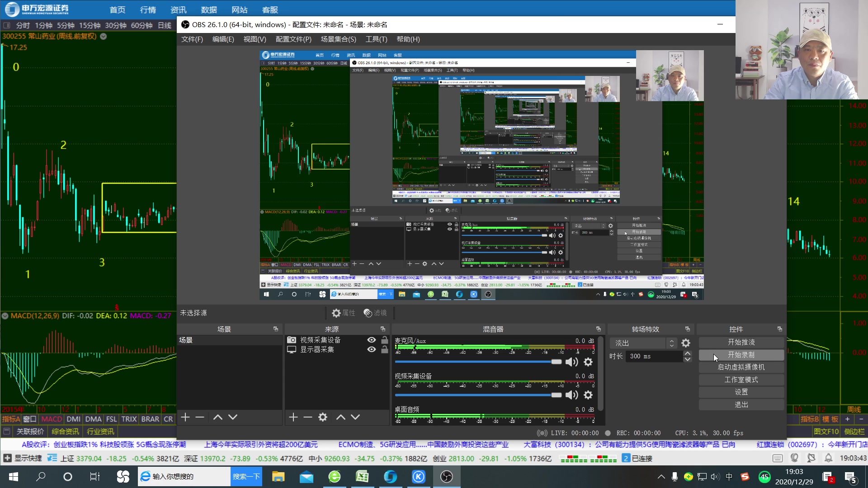Viewport: 868px width, 488px height.
Task: Toggle lock on 显示器采集 source
Action: coord(385,349)
